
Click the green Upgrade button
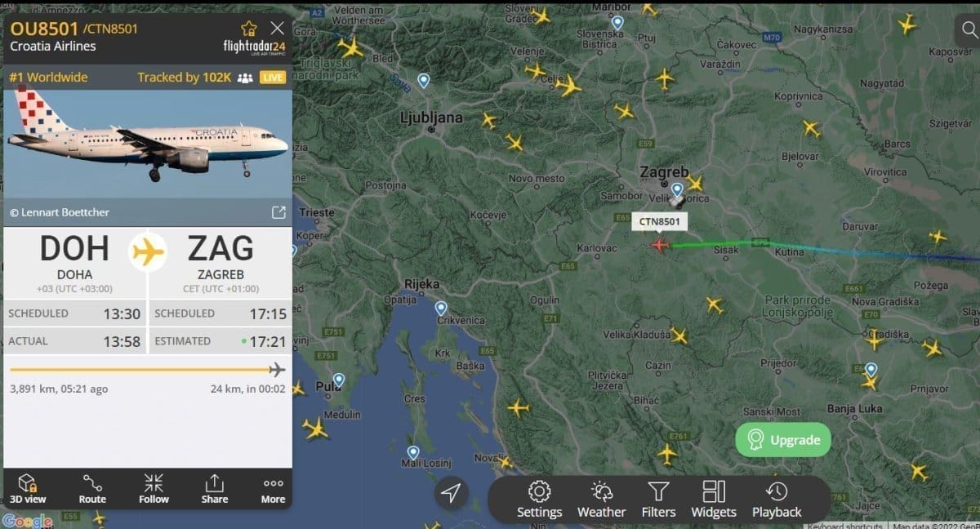(783, 440)
